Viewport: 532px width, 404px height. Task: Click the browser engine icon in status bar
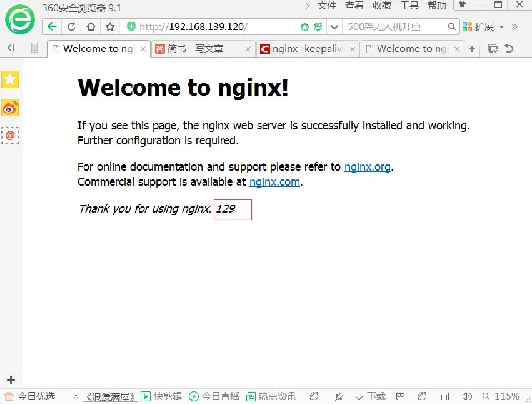(x=422, y=396)
